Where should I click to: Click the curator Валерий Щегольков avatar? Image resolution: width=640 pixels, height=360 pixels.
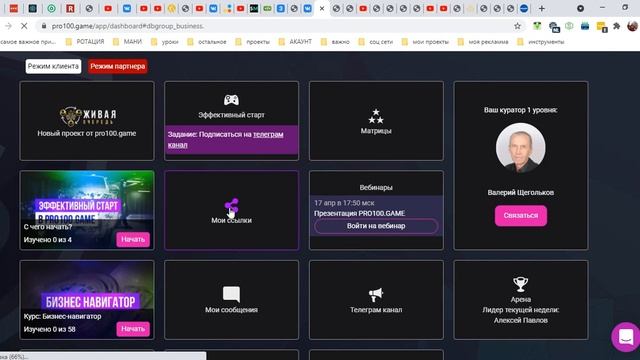[520, 148]
